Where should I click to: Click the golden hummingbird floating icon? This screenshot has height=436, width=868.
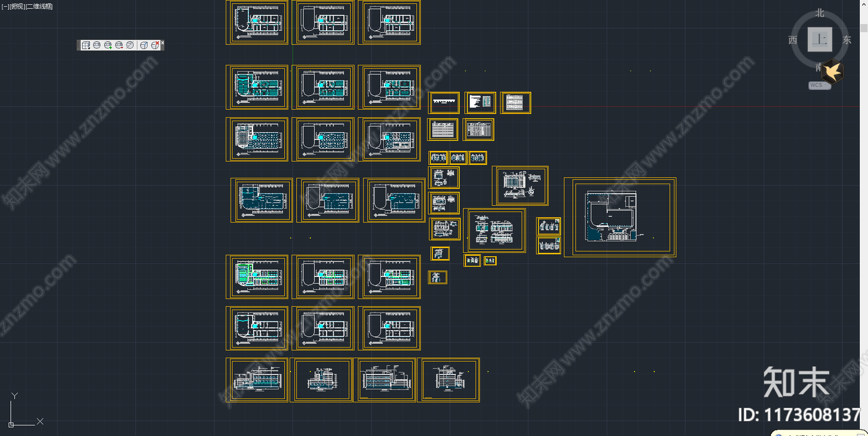pos(832,71)
